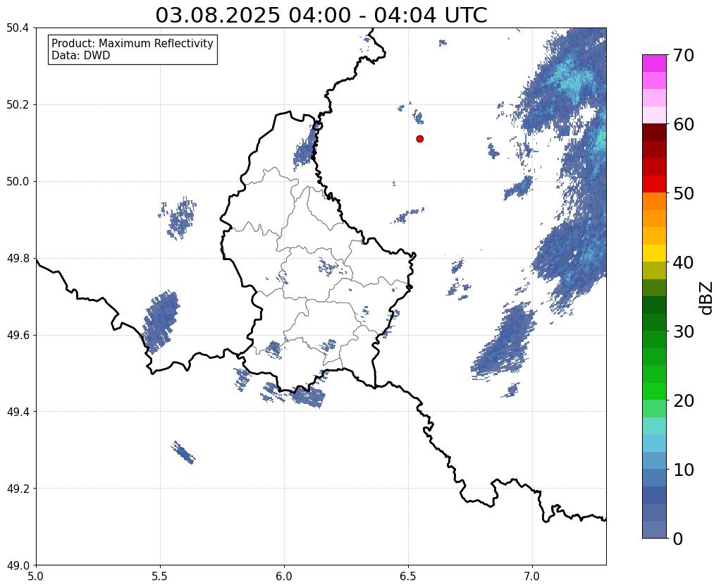
Task: Click the latitude axis label 49.0
Action: tap(18, 565)
